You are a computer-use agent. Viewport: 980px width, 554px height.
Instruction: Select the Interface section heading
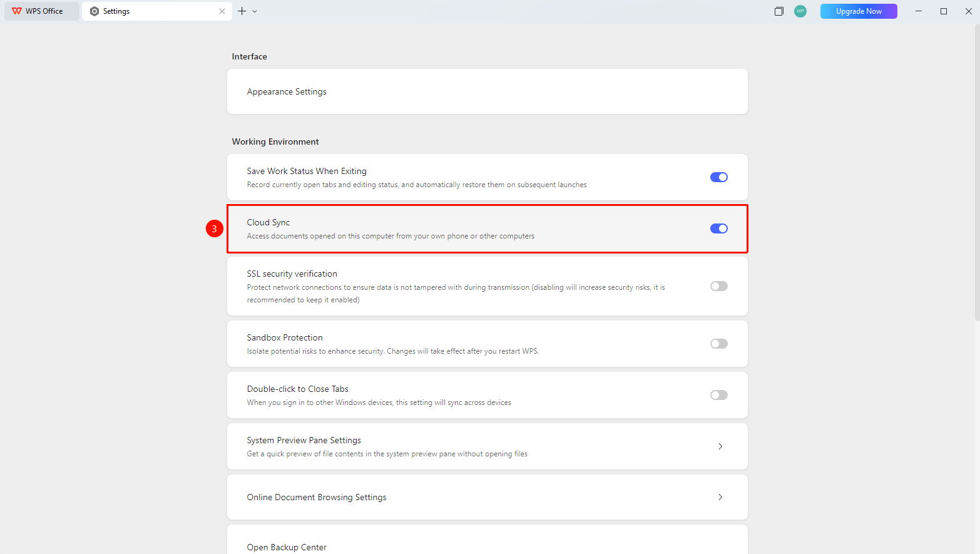[x=249, y=56]
